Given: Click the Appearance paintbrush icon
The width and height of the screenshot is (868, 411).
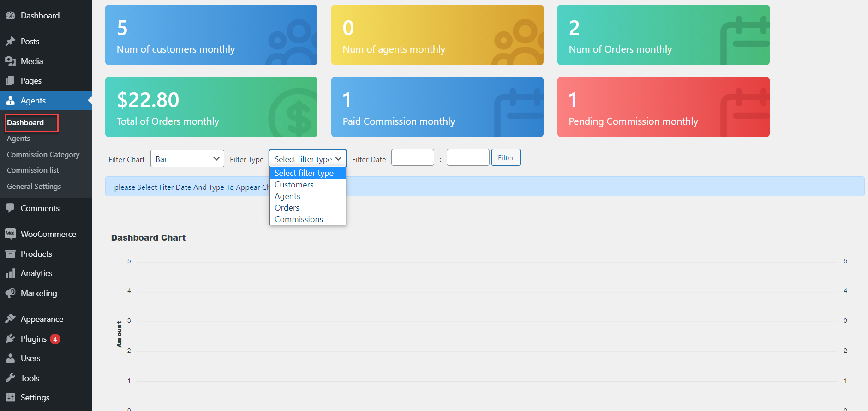Looking at the screenshot, I should (x=10, y=319).
